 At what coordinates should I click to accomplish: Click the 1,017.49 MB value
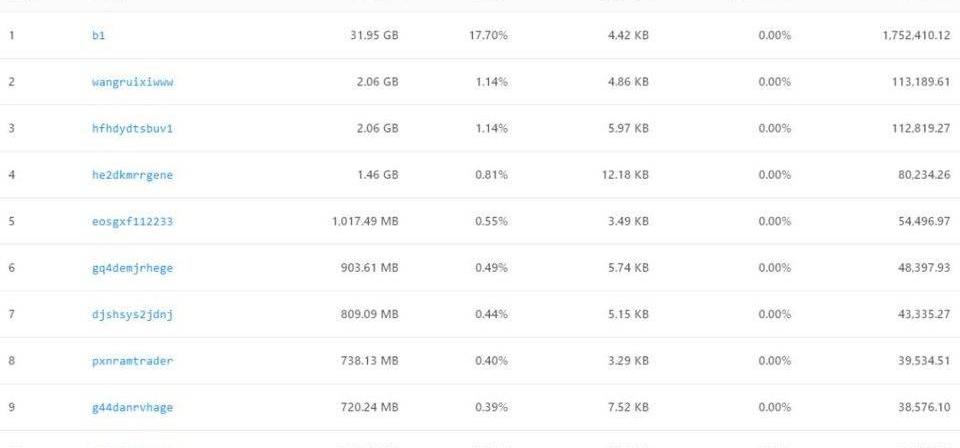click(x=365, y=221)
